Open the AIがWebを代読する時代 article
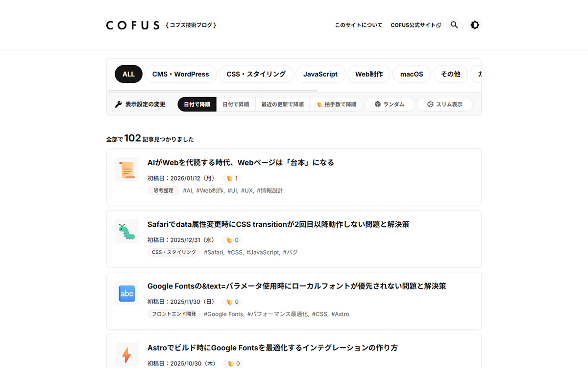The height and width of the screenshot is (368, 588). [240, 162]
